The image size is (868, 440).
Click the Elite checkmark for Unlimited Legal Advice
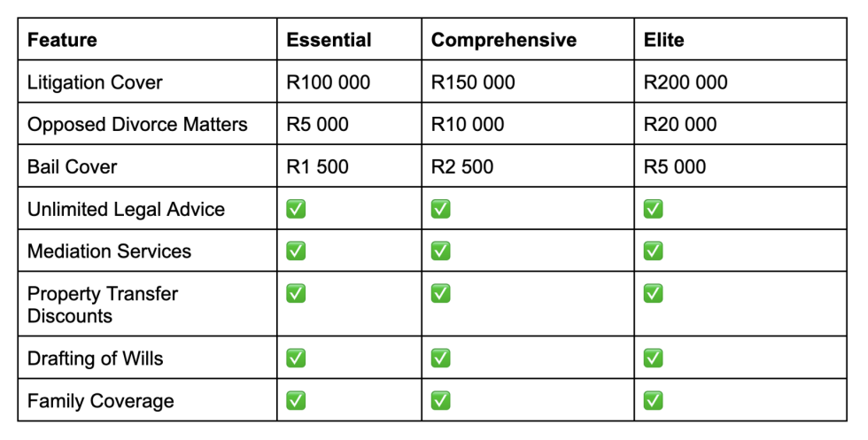654,209
